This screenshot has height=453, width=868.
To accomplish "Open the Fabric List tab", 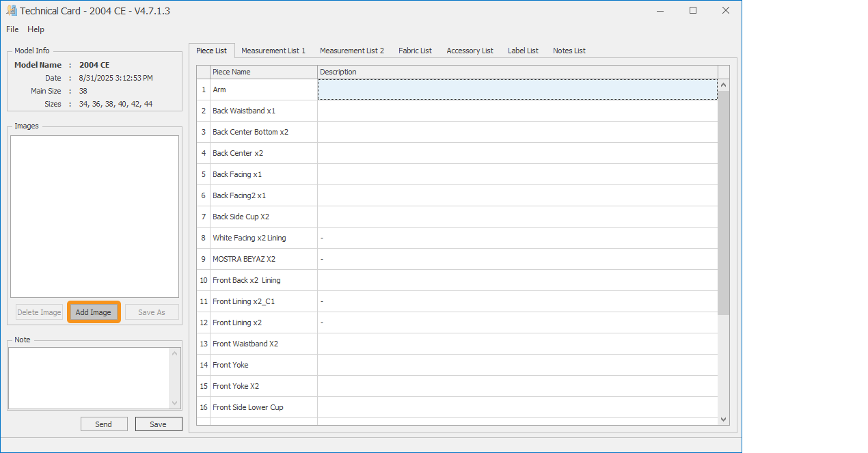I will [415, 51].
